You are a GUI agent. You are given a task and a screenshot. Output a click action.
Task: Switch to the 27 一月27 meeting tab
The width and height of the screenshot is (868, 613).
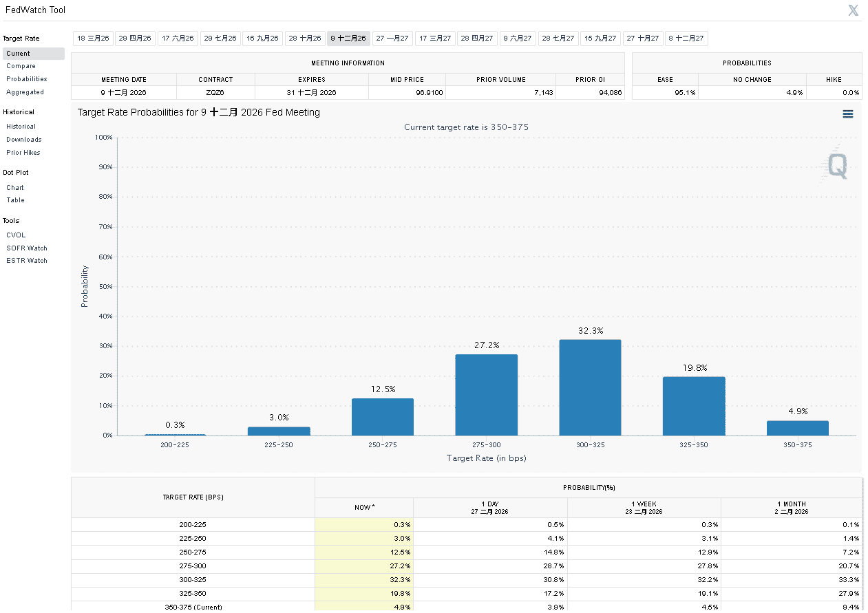point(392,39)
